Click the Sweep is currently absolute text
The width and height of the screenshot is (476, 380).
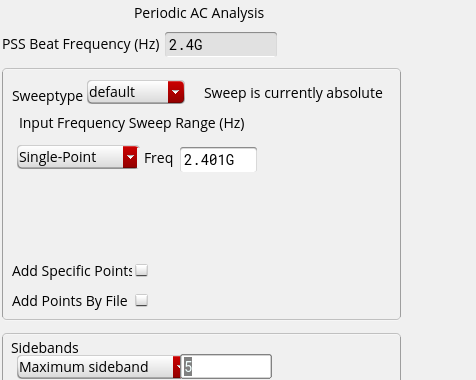[x=293, y=93]
